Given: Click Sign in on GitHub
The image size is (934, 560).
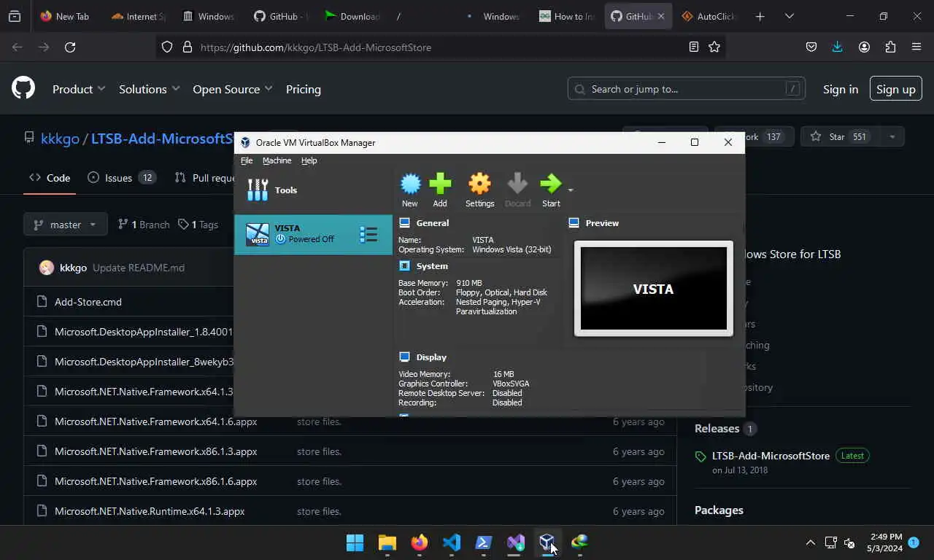Looking at the screenshot, I should pyautogui.click(x=841, y=89).
